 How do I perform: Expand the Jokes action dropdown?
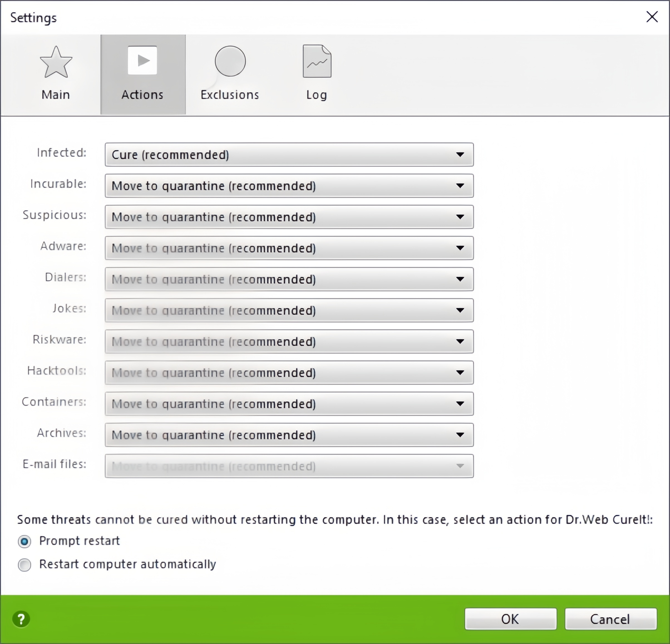(289, 310)
